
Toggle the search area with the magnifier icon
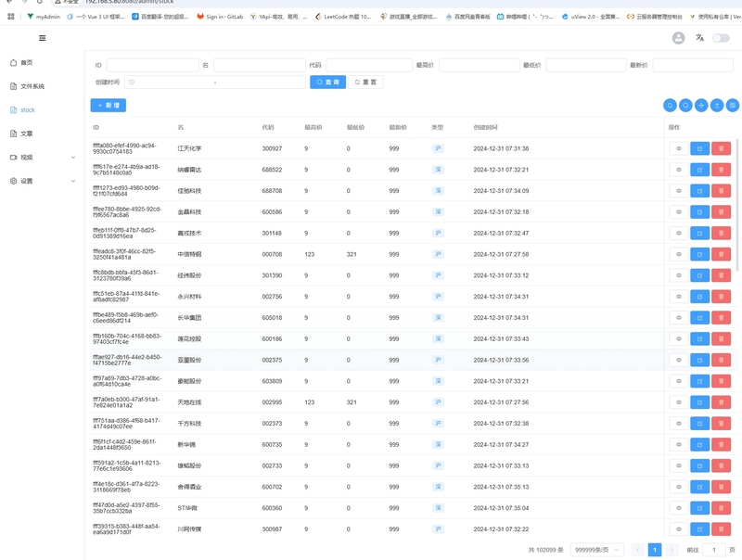click(x=685, y=106)
